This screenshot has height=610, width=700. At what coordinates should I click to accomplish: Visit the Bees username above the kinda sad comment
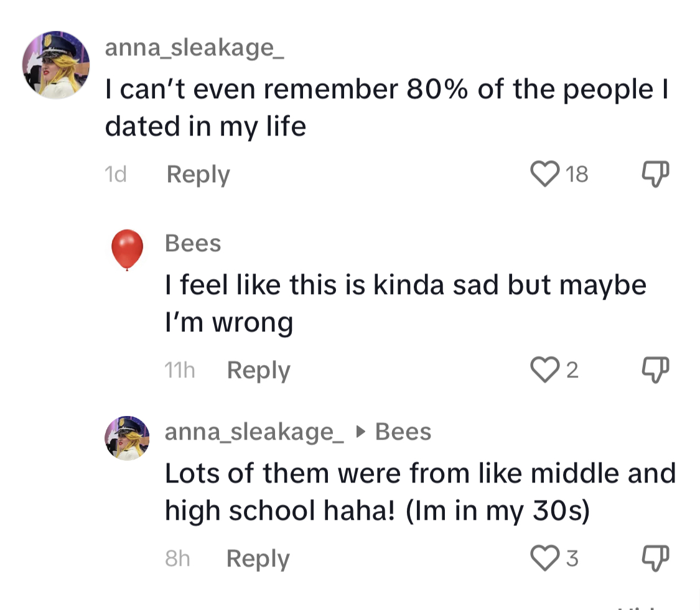(193, 243)
